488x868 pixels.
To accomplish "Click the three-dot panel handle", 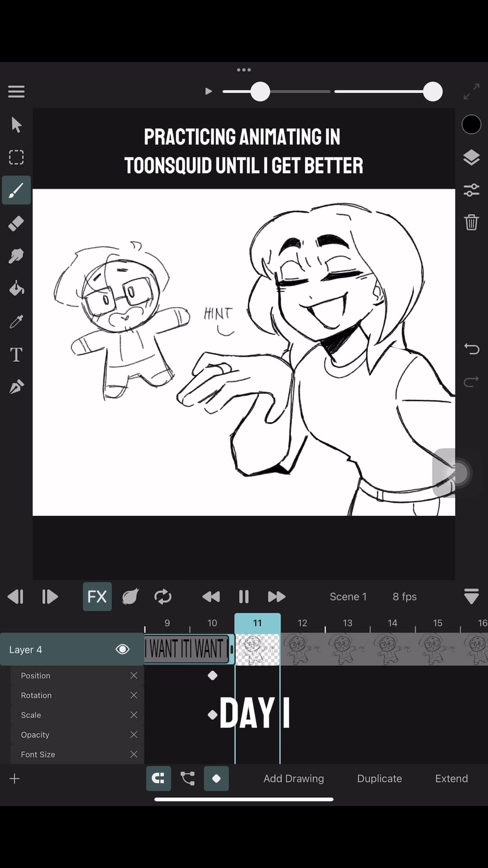I will [x=244, y=70].
